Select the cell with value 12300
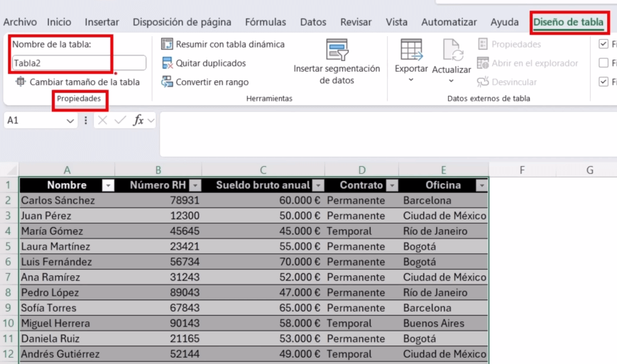617x364 pixels. 158,216
